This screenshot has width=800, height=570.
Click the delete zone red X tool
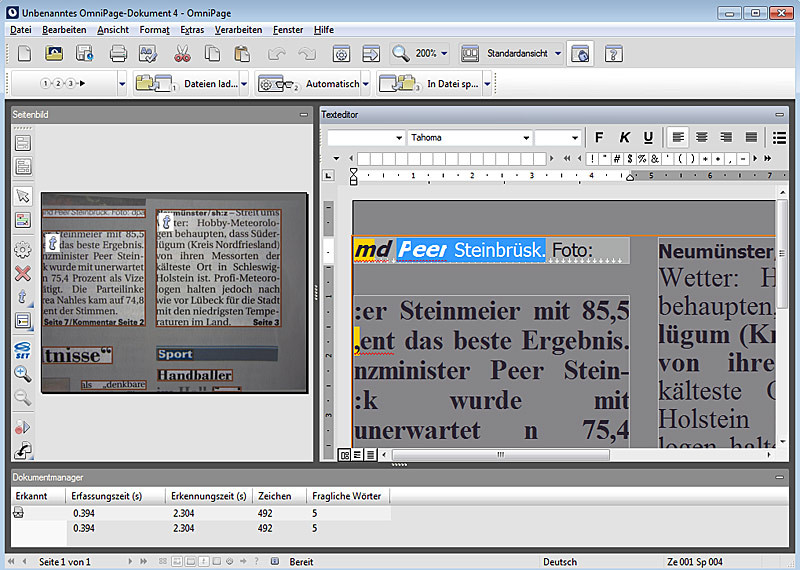(23, 274)
